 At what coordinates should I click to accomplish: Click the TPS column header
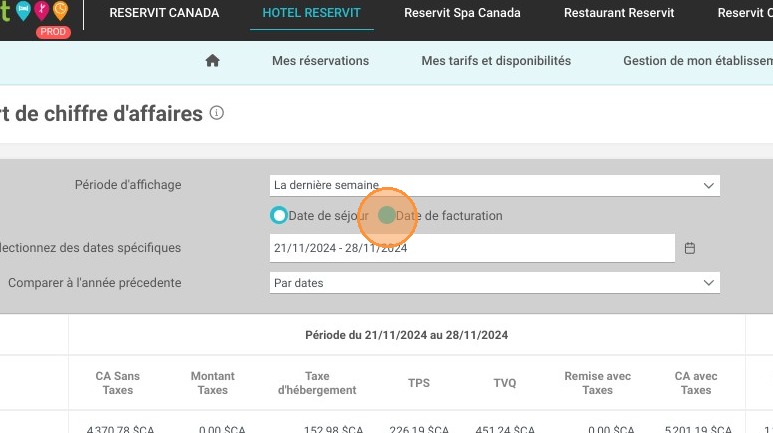pyautogui.click(x=419, y=383)
